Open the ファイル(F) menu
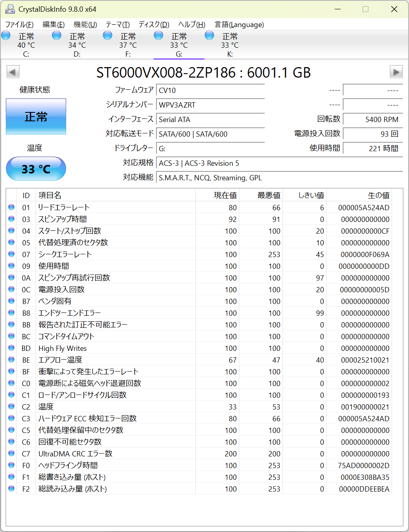Viewport: 409px width, 532px height. [x=19, y=25]
